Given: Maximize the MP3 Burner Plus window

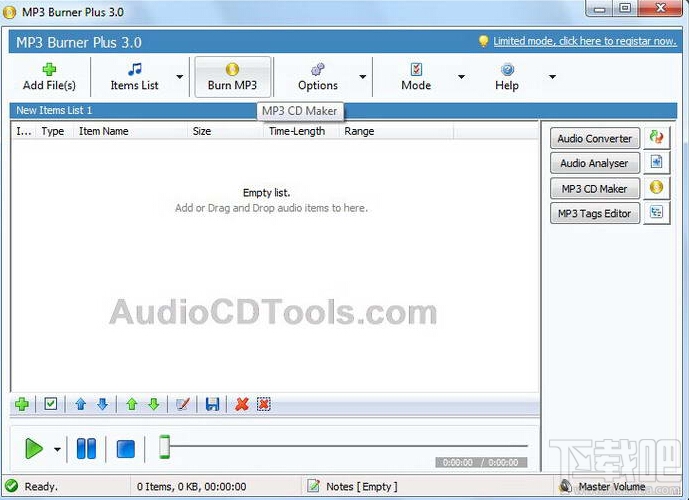Looking at the screenshot, I should (x=625, y=9).
